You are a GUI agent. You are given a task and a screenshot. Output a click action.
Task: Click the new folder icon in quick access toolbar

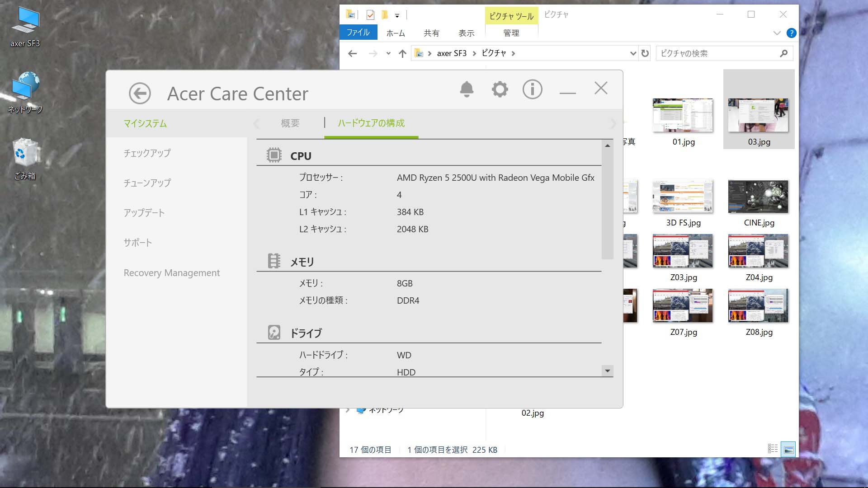coord(384,15)
